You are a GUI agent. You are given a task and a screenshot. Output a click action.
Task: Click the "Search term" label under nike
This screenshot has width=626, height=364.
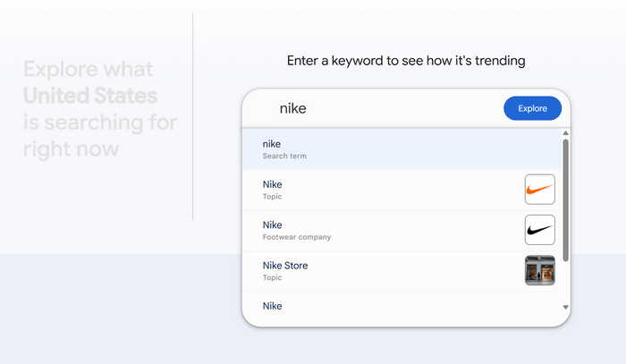coord(284,156)
